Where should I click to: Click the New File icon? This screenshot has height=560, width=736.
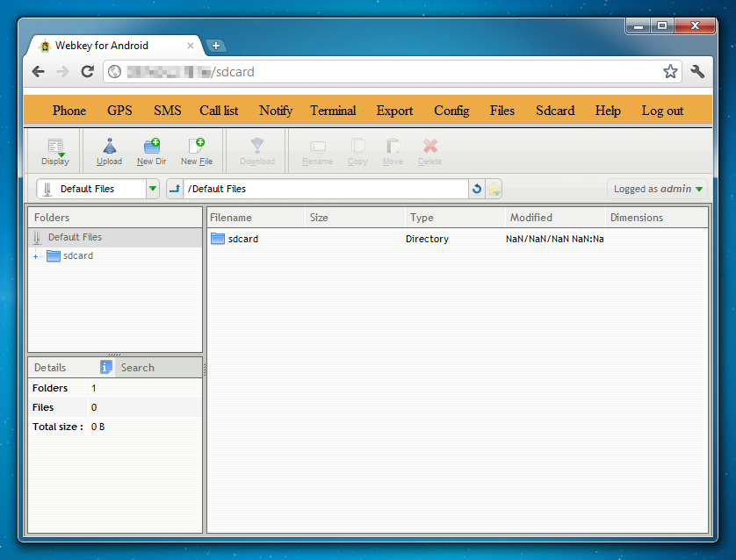197,151
